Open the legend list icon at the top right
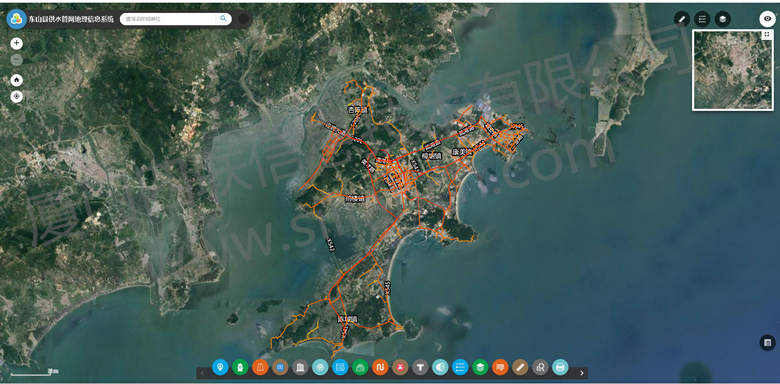Screen dimensions: 780x384 [x=702, y=19]
